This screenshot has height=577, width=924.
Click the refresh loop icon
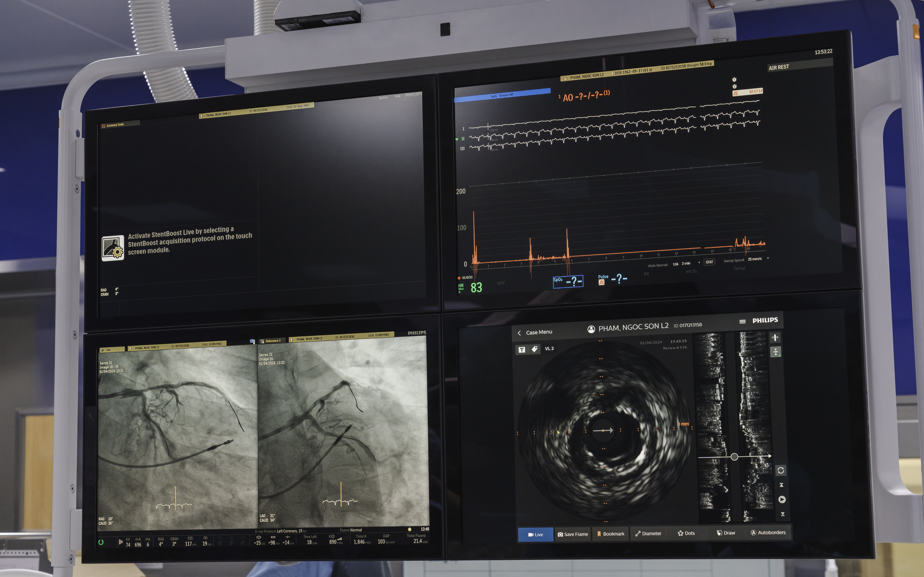coord(781,471)
